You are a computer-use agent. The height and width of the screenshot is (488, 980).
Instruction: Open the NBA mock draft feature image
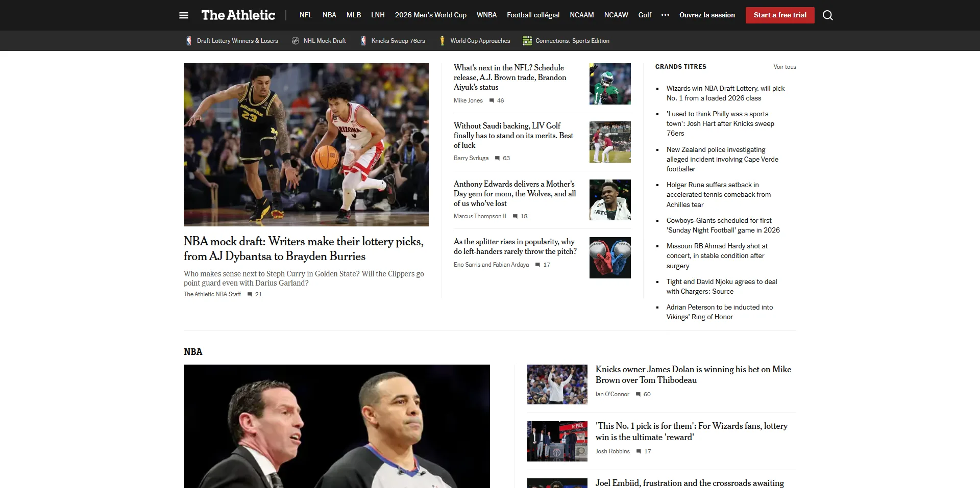pos(306,145)
